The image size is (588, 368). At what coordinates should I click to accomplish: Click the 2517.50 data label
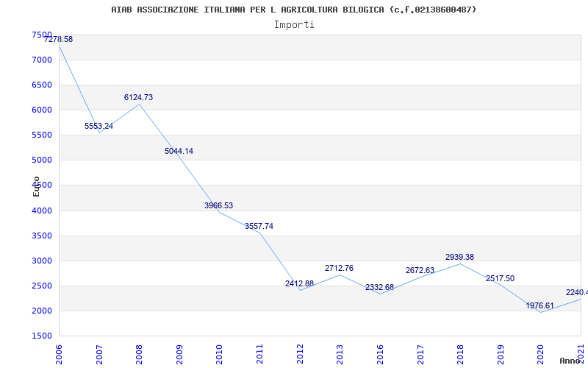click(x=501, y=279)
